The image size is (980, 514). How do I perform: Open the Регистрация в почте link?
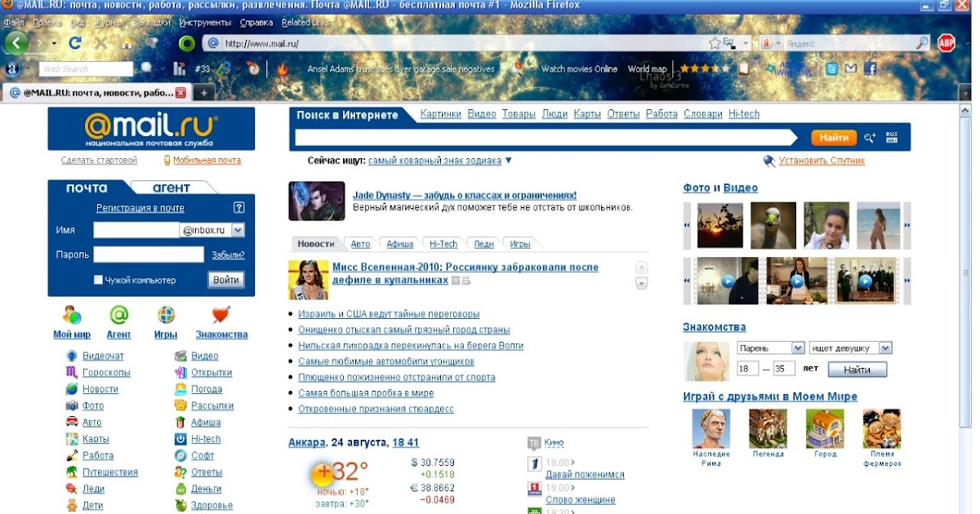point(140,208)
